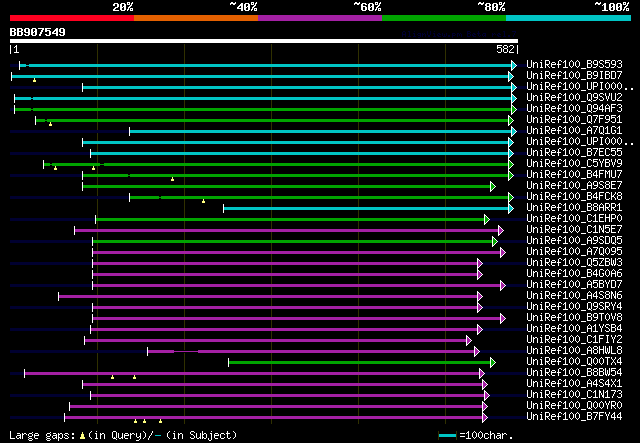Click the purple ~60% legend segment
This screenshot has height=443, width=640.
click(320, 18)
